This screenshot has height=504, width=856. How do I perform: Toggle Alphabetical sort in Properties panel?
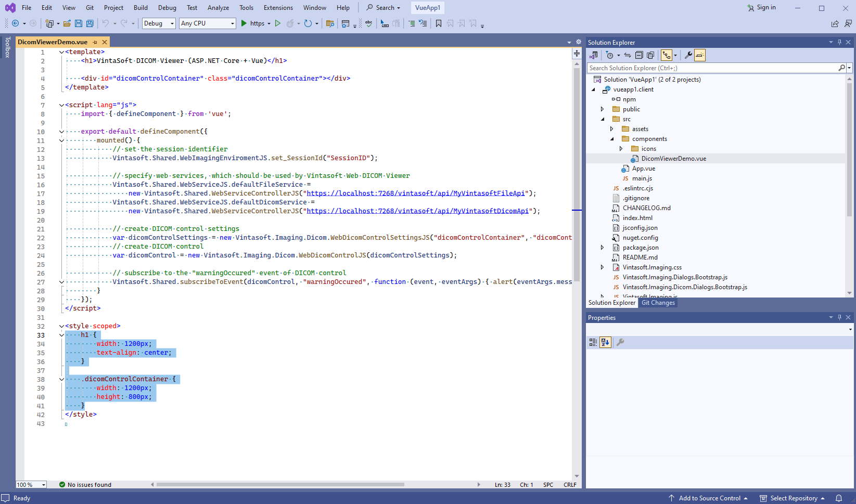point(605,342)
